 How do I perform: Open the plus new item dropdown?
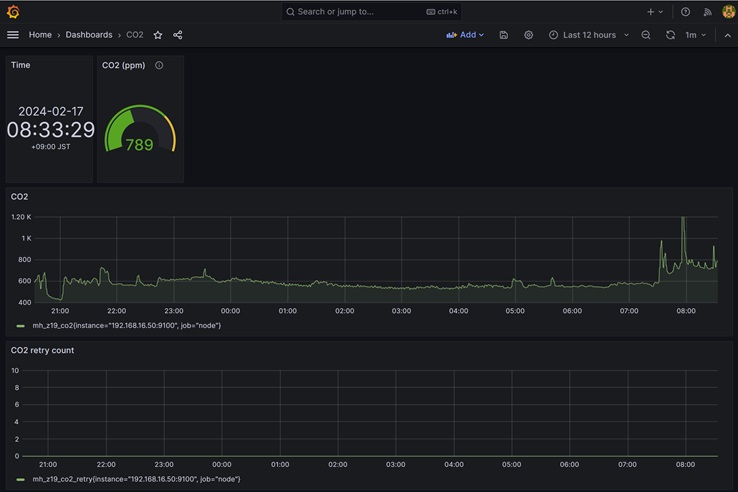point(654,12)
